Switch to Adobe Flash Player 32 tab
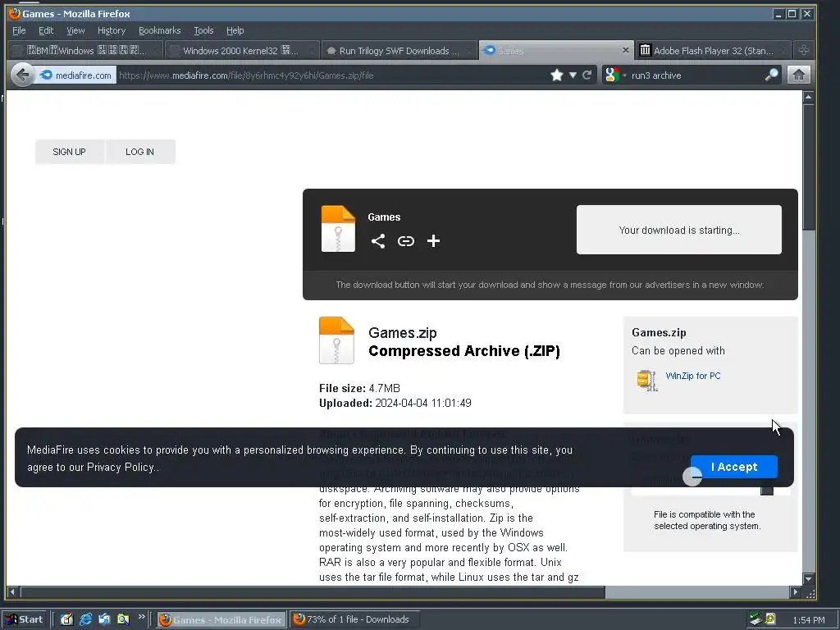The width and height of the screenshot is (840, 630). click(x=713, y=50)
